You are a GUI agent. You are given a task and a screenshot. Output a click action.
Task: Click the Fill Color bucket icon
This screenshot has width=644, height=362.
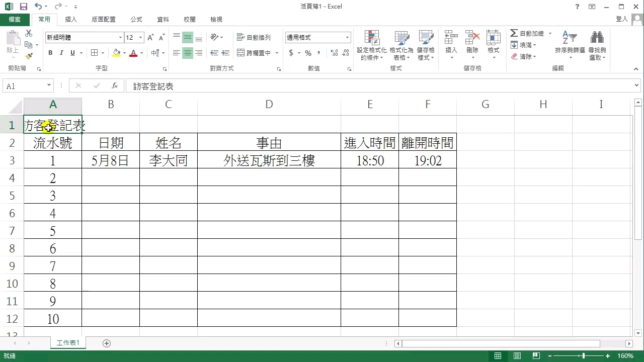click(117, 53)
